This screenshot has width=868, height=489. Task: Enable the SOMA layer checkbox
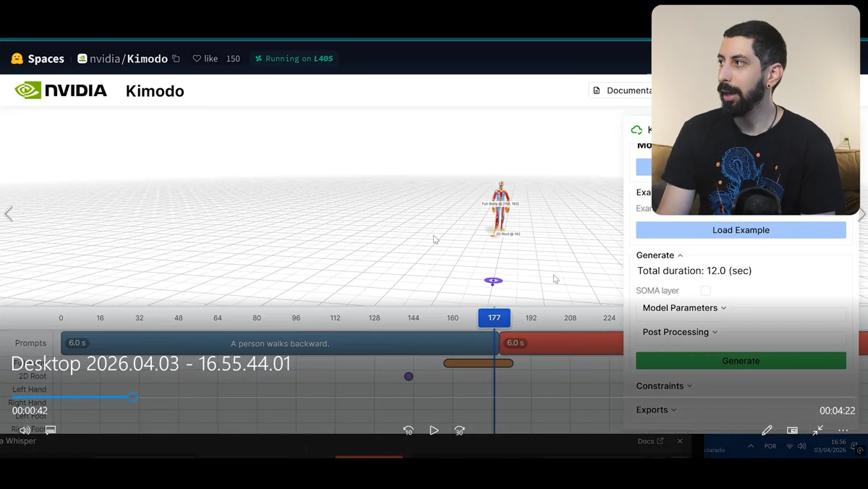click(705, 289)
